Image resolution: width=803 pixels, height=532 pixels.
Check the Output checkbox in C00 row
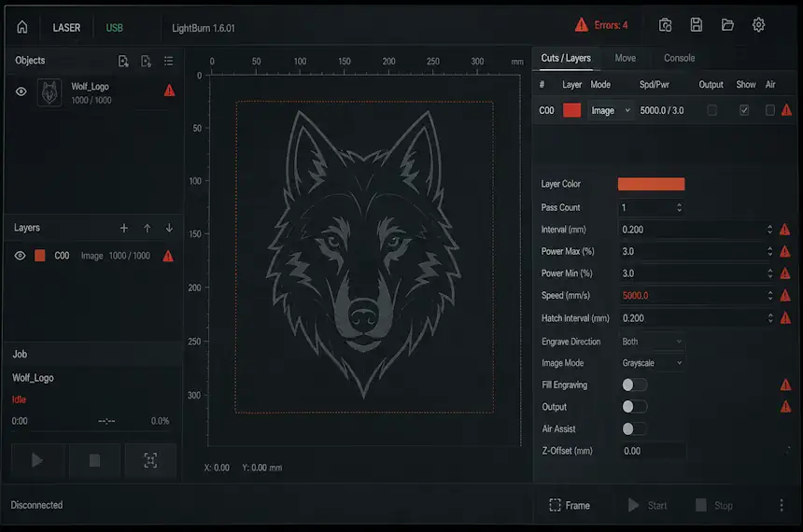pos(711,110)
